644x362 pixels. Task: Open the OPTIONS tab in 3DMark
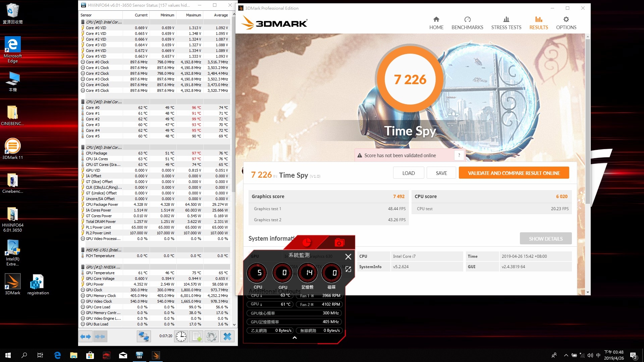(566, 23)
